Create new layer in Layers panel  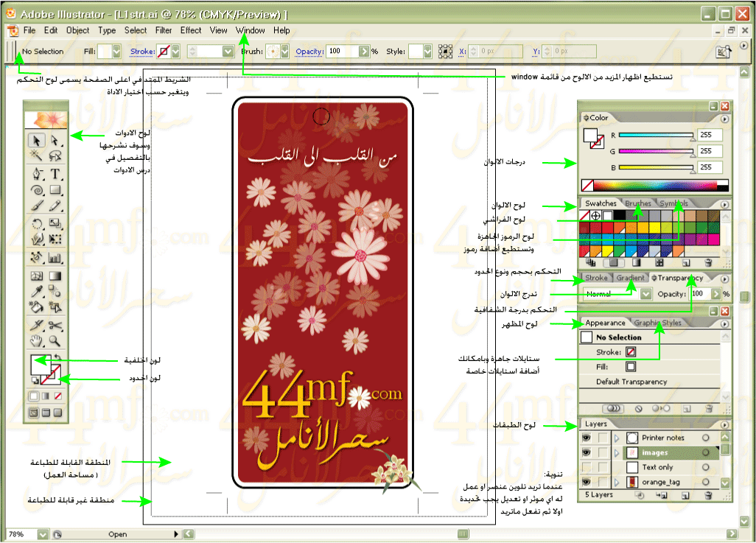click(x=685, y=495)
